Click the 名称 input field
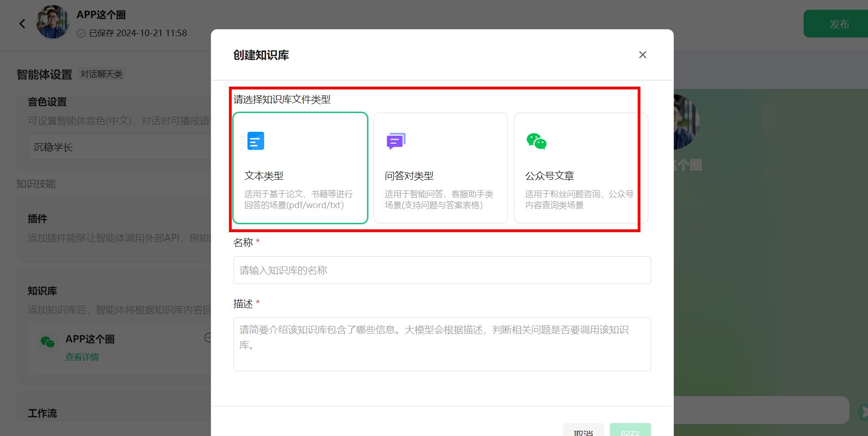 (x=442, y=270)
